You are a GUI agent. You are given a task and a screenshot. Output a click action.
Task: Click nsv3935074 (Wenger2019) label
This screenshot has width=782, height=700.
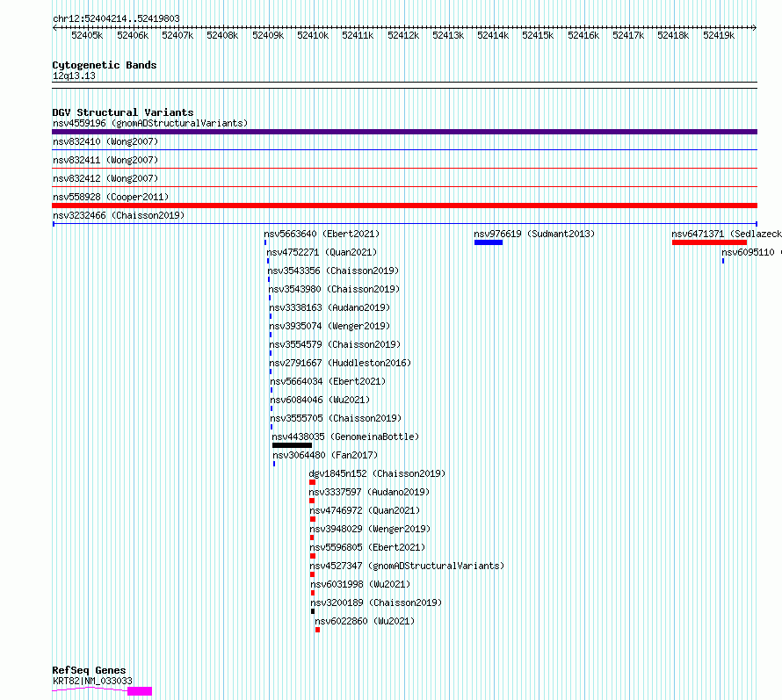(329, 326)
